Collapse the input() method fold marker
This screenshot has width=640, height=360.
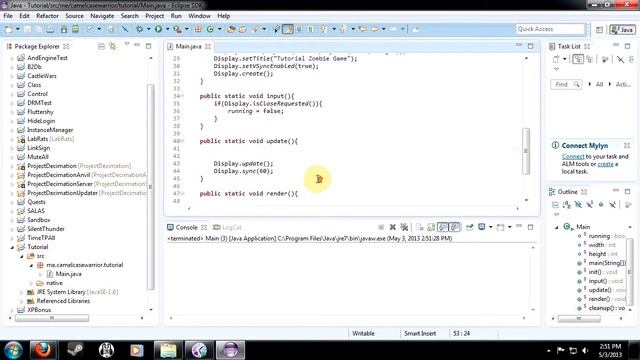tap(182, 96)
